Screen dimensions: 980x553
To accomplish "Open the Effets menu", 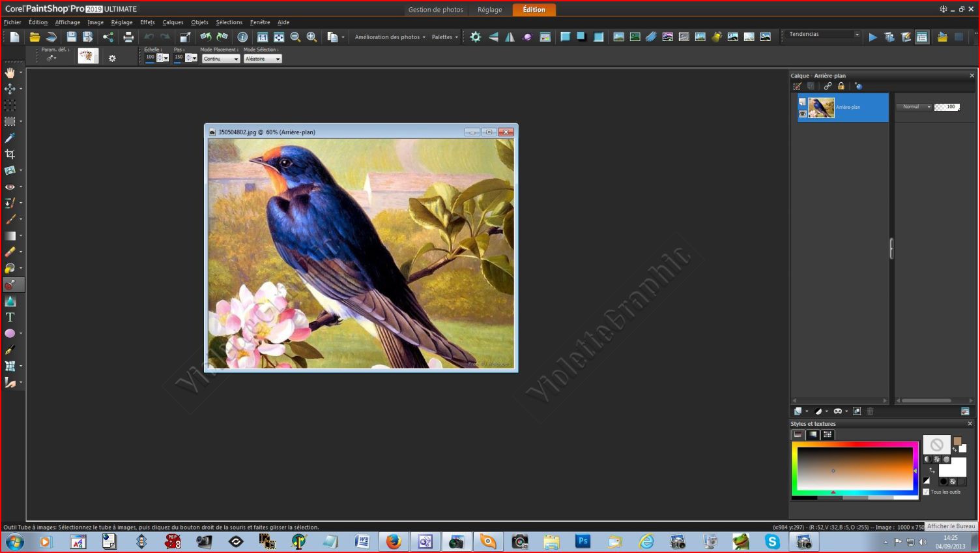I will 147,22.
